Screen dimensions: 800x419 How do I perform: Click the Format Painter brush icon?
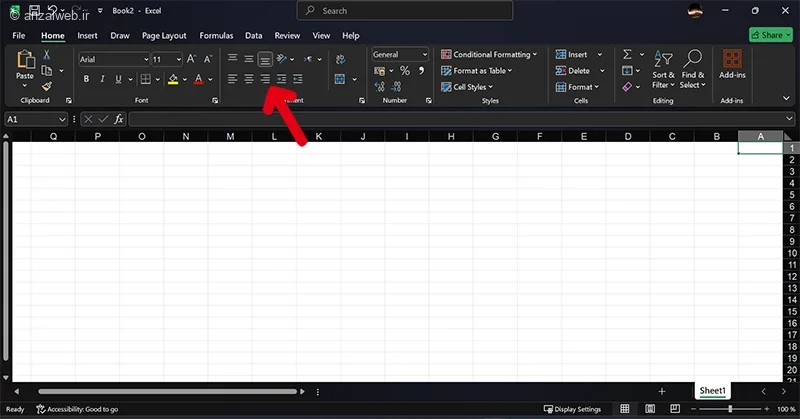point(46,86)
